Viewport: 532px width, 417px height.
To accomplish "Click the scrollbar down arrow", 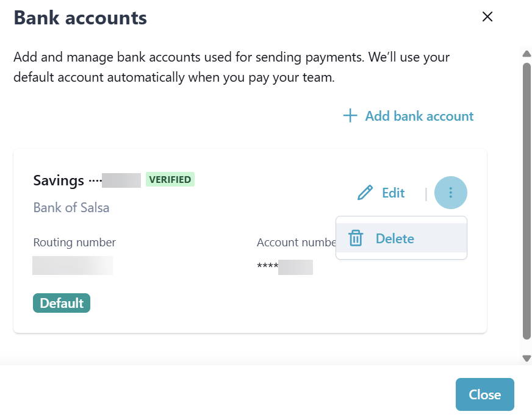I will click(x=527, y=358).
